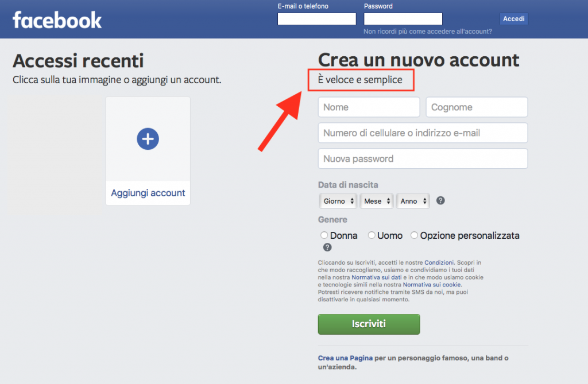This screenshot has height=384, width=588.
Task: Choose the Opzione personalizzata radio button
Action: pos(414,235)
